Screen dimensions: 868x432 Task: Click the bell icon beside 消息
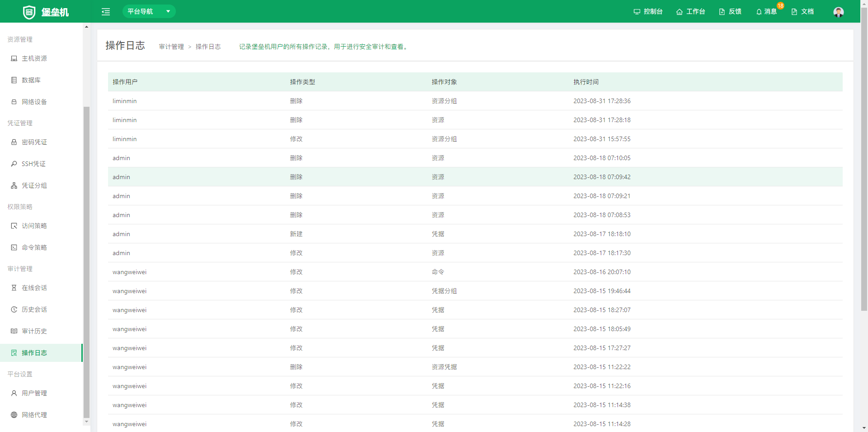click(759, 12)
